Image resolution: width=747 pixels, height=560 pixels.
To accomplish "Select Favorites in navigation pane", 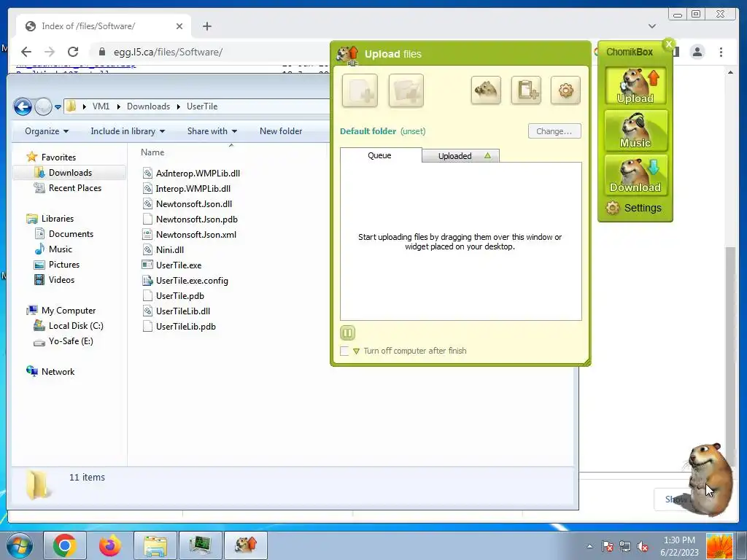I will tap(58, 157).
